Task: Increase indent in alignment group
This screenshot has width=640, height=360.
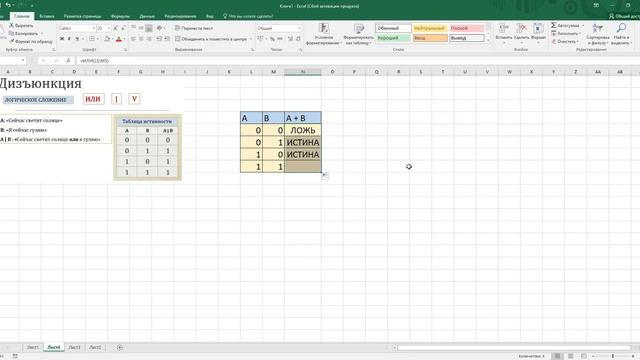Action: (167, 39)
